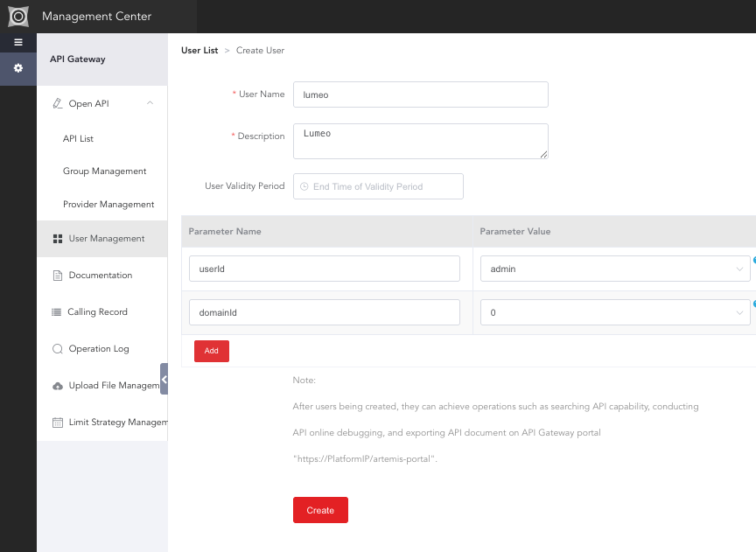Click the Management Center logo icon
The height and width of the screenshot is (552, 756).
tap(18, 17)
